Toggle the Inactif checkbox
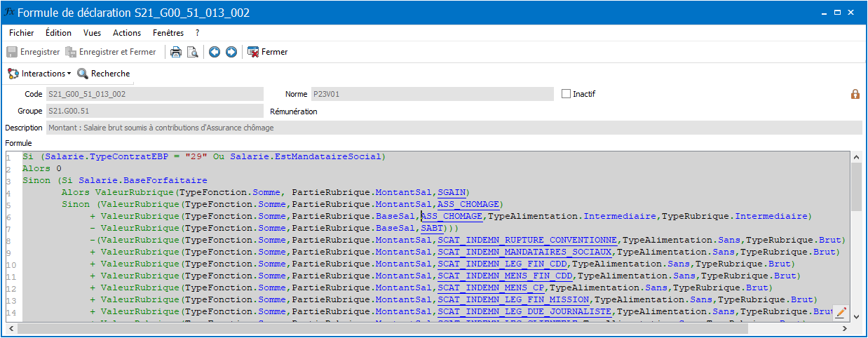Screen dimensions: 868x338 pos(567,93)
